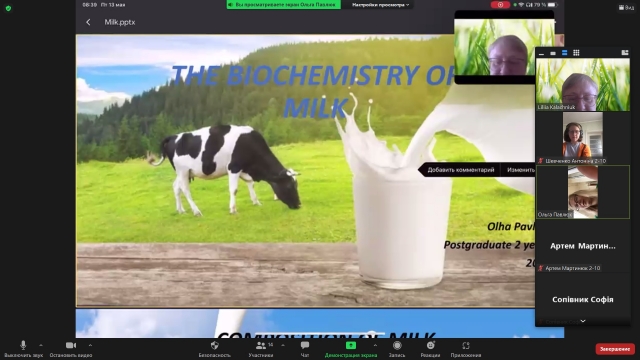Click the Postgraduate 2 ye text on slide
This screenshot has width=640, height=360.
(489, 245)
